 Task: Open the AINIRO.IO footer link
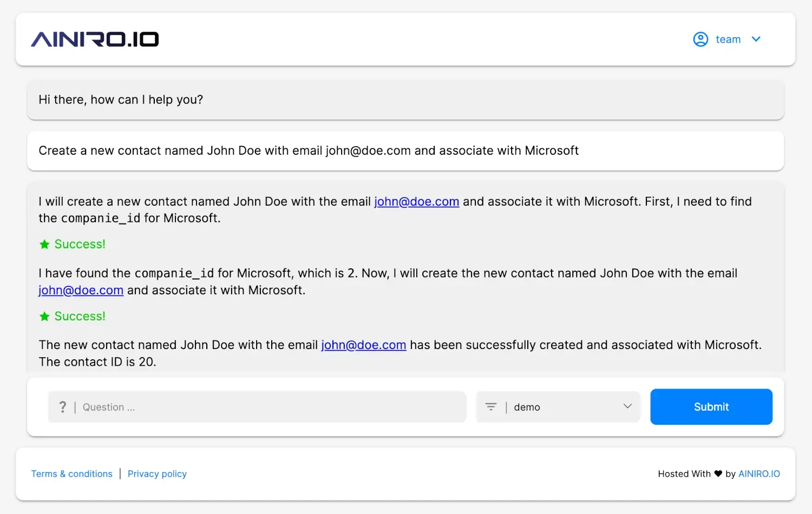(759, 474)
